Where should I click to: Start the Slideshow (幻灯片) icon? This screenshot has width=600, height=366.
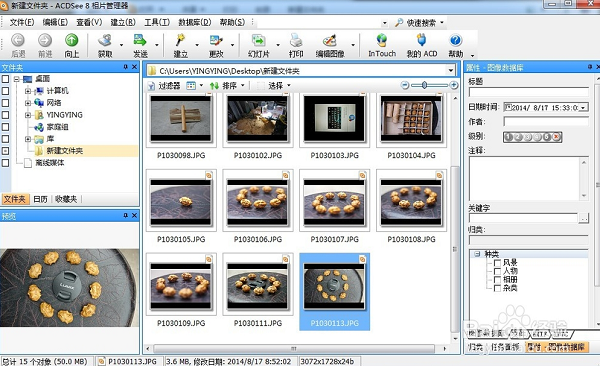point(259,41)
